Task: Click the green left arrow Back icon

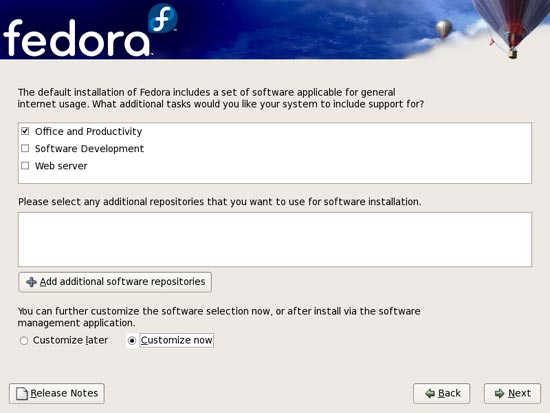Action: pyautogui.click(x=430, y=393)
